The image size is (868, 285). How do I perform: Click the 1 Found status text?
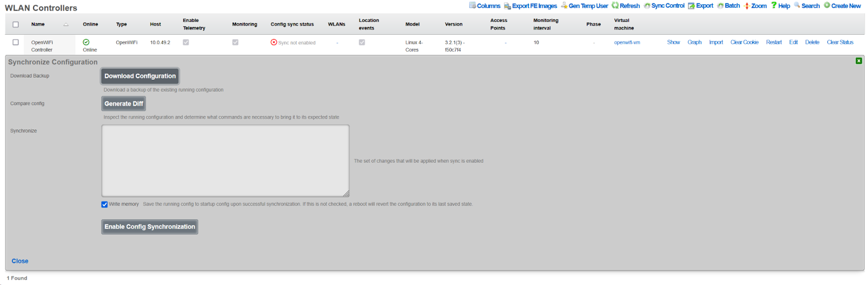(x=17, y=278)
